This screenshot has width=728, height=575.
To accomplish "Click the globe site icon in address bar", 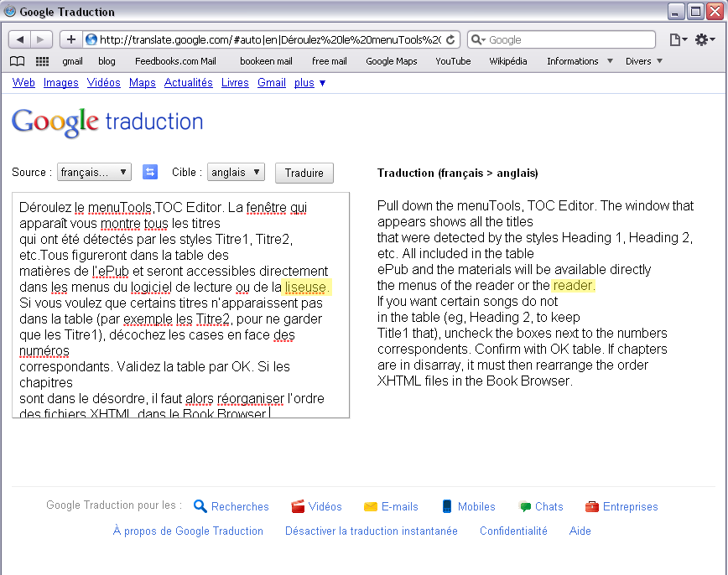I will click(91, 40).
